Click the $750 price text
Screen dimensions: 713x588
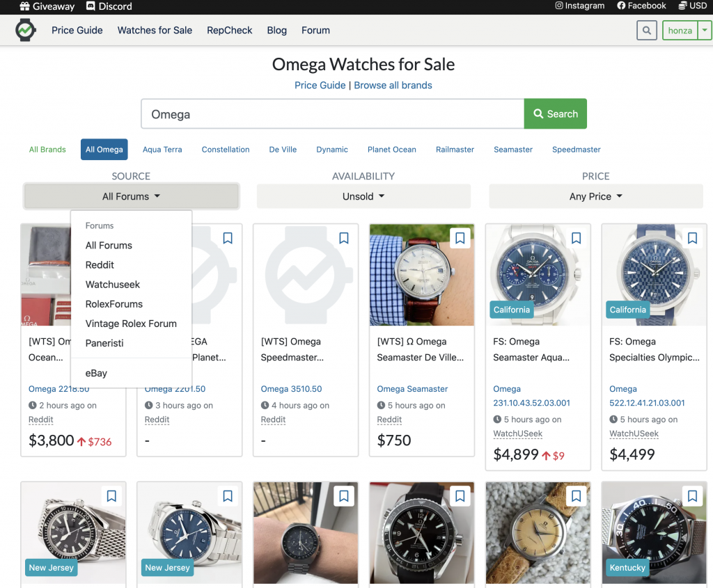pos(394,440)
